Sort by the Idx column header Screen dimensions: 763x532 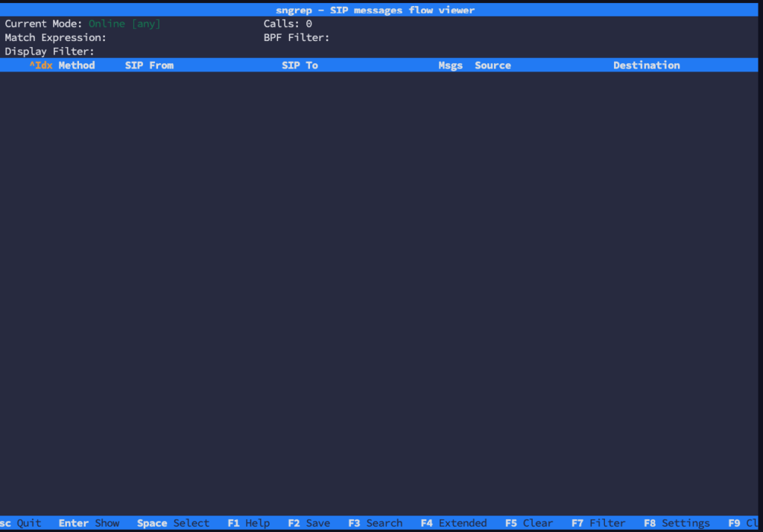[x=41, y=66]
